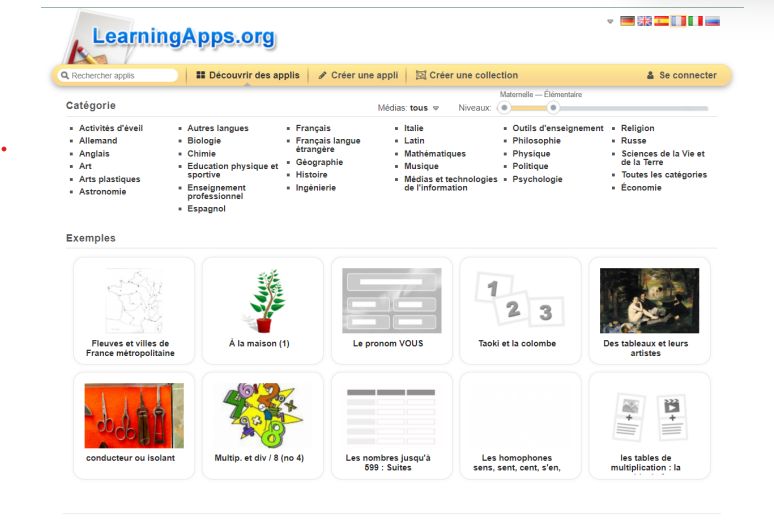The width and height of the screenshot is (774, 520).
Task: Open Découvrir des applis tab
Action: pyautogui.click(x=248, y=75)
